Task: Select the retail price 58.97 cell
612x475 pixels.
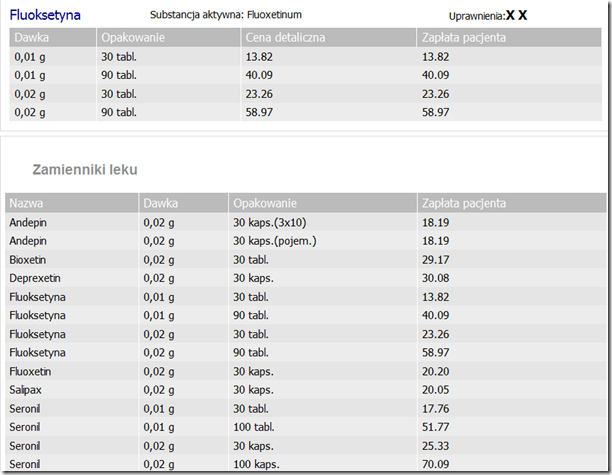Action: (x=259, y=112)
